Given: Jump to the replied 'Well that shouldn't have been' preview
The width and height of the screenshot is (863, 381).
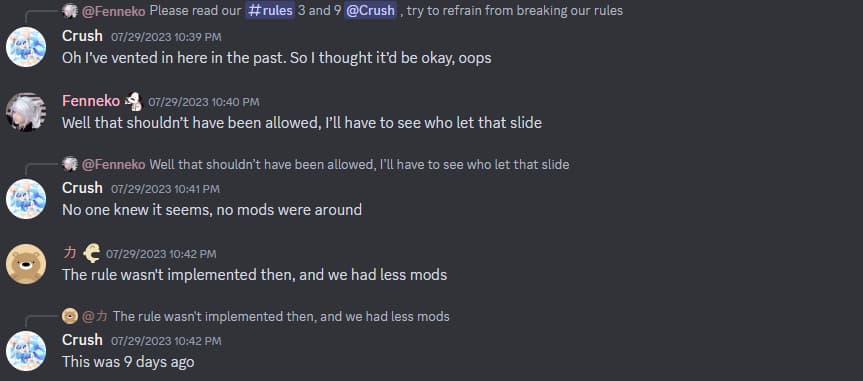Looking at the screenshot, I should [x=359, y=164].
